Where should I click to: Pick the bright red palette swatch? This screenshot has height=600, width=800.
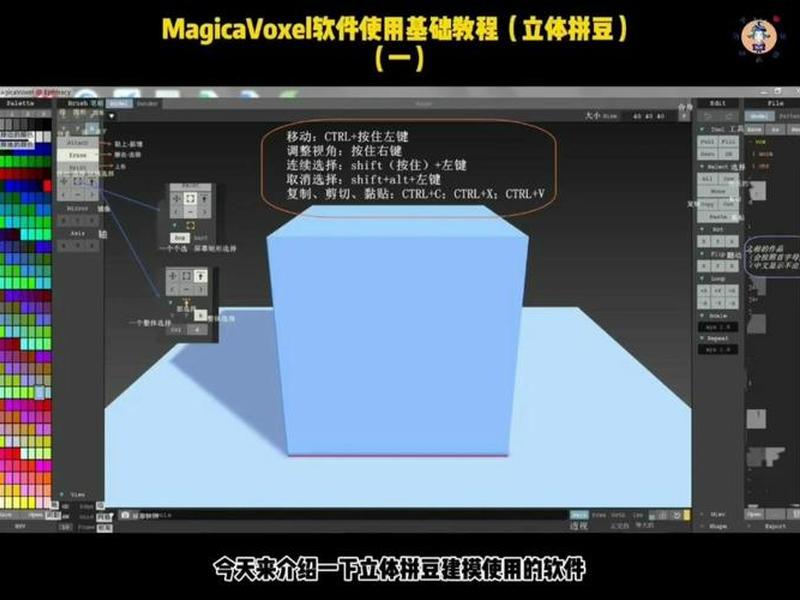point(47,187)
